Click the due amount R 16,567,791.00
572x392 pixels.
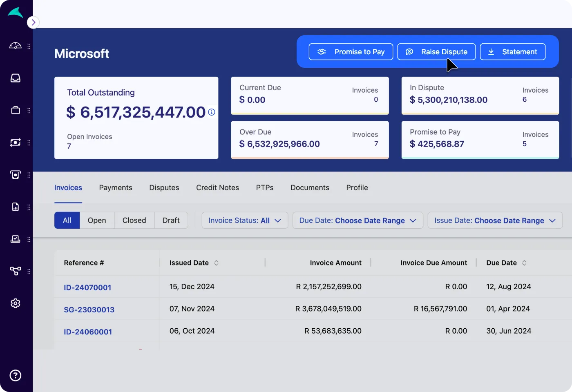pos(440,309)
